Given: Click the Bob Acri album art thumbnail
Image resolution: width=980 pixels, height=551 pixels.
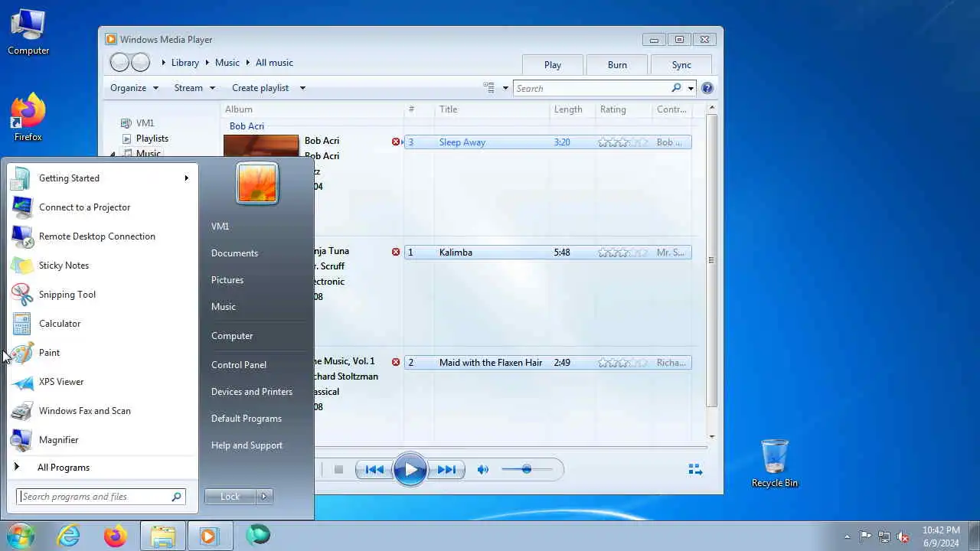Looking at the screenshot, I should (x=261, y=147).
